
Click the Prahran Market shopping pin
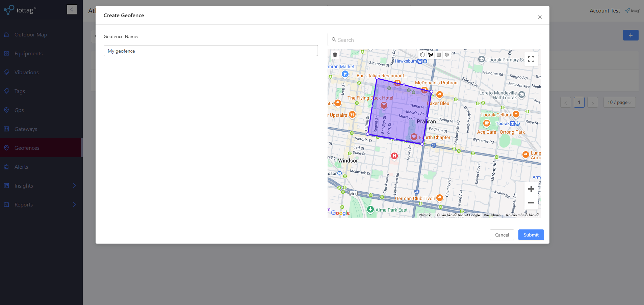(345, 74)
